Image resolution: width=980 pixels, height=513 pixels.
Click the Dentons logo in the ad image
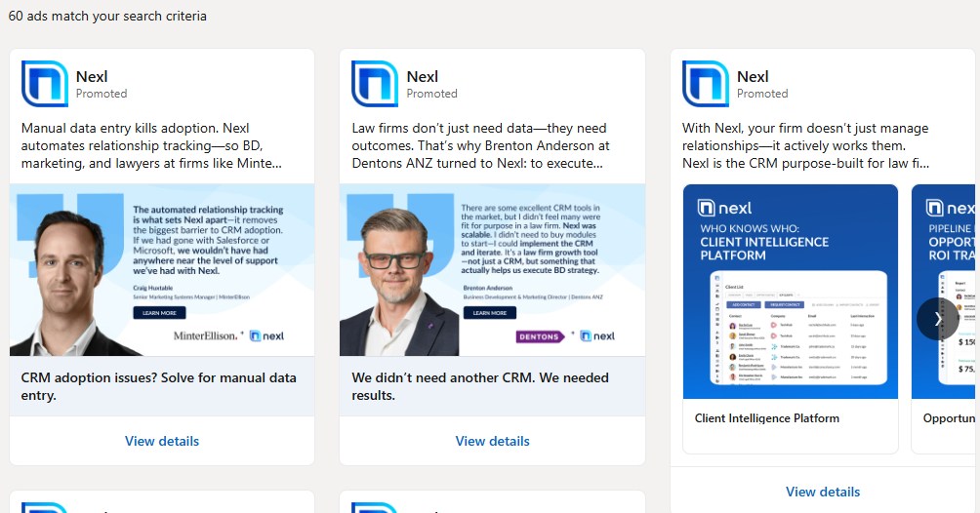541,336
